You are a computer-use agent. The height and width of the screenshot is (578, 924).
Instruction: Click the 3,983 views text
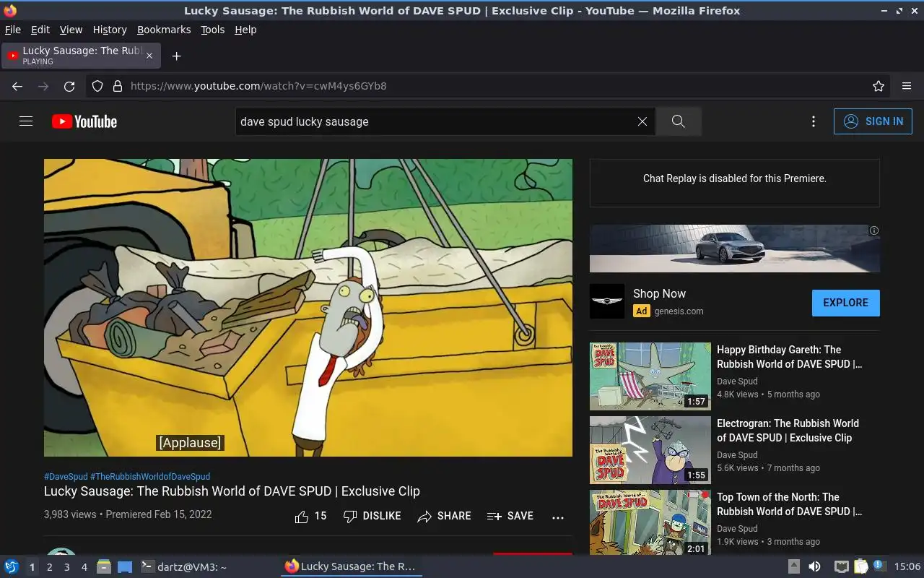click(70, 514)
